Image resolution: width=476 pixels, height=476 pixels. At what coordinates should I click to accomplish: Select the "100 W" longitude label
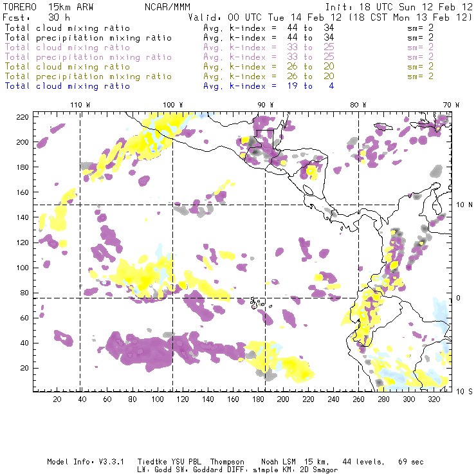173,105
